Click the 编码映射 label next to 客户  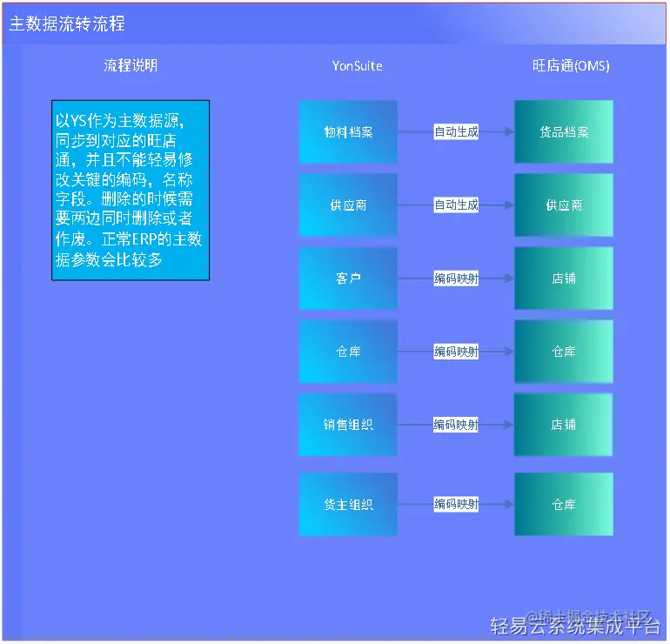click(x=456, y=278)
